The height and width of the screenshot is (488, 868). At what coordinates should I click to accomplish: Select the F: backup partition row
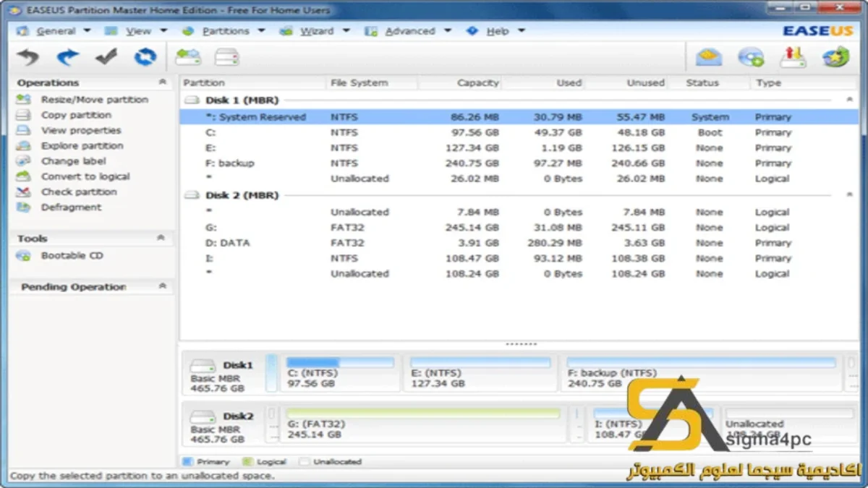click(519, 163)
